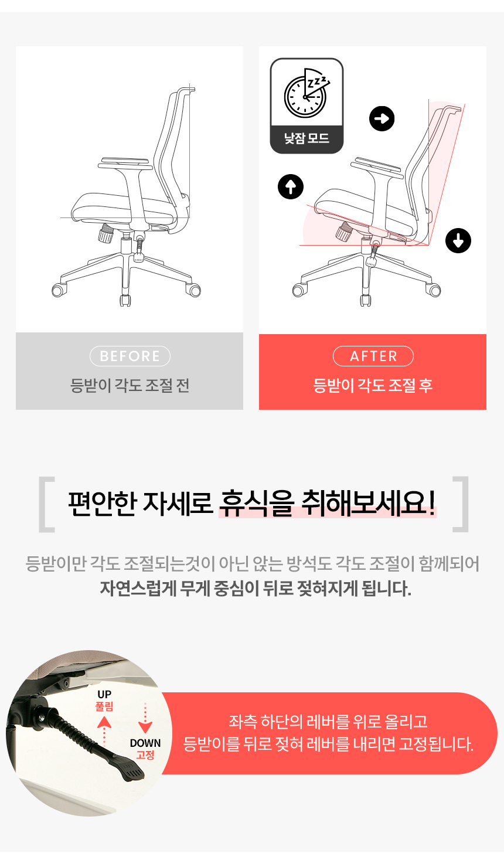Click the up arrow circle icon
The width and height of the screenshot is (504, 860).
(291, 187)
